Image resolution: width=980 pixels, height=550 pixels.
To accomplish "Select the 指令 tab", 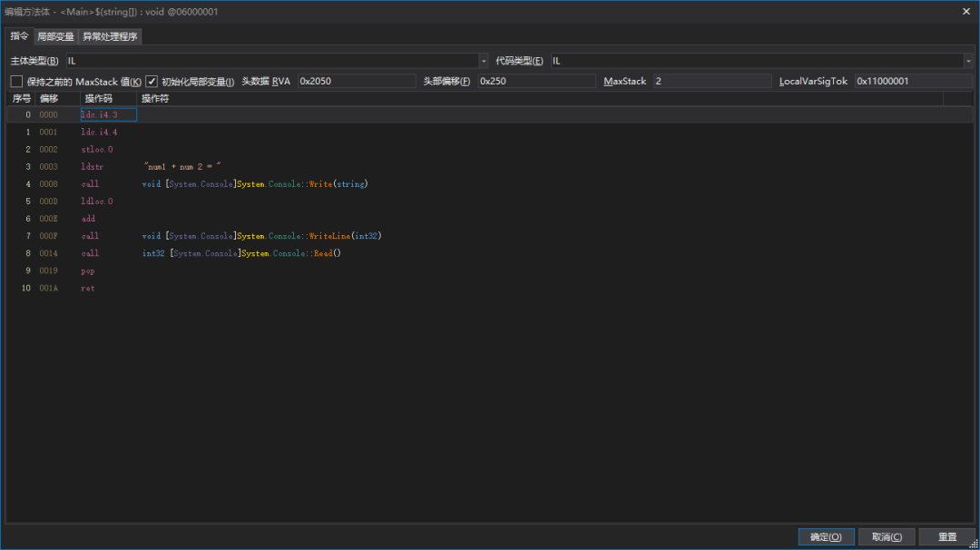I will (19, 36).
